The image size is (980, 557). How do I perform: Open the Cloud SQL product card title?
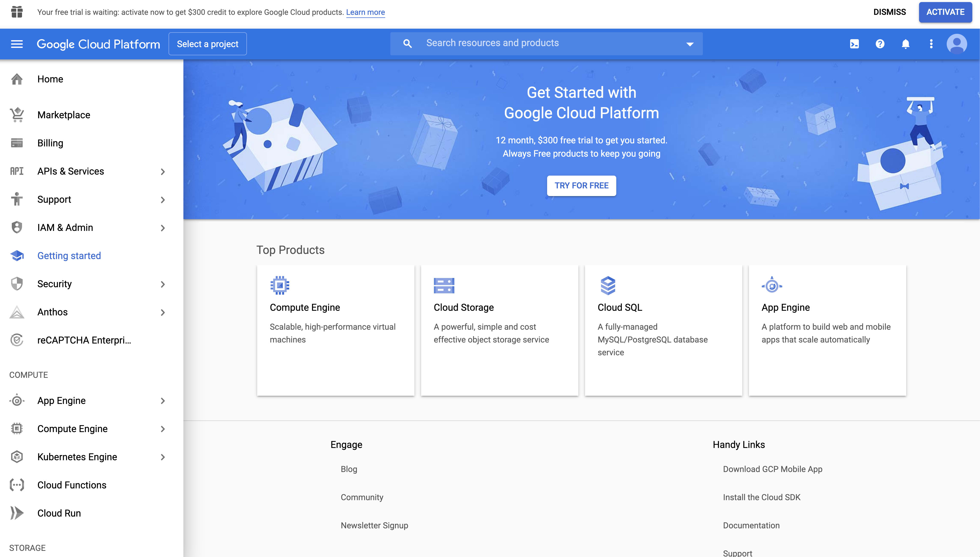point(620,308)
